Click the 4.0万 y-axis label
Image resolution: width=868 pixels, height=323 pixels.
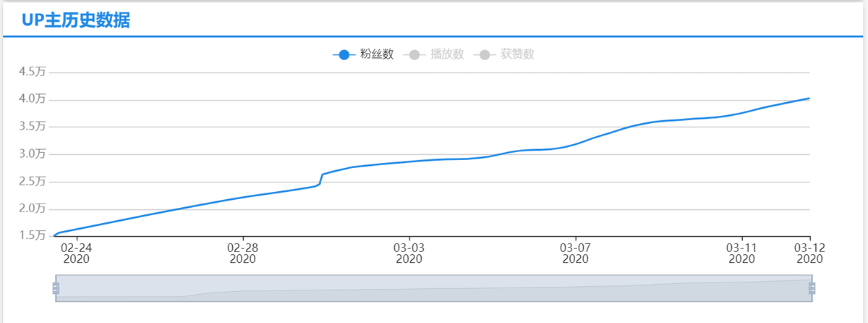[33, 98]
